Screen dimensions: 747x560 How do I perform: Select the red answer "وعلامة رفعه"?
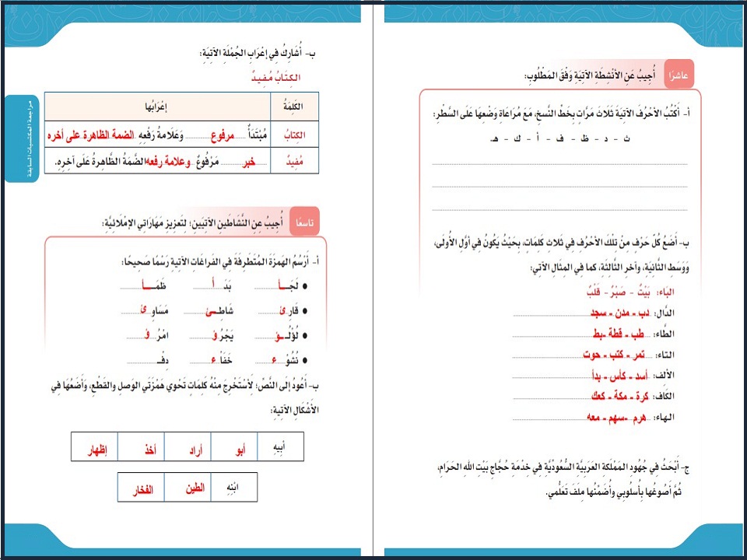(x=168, y=163)
